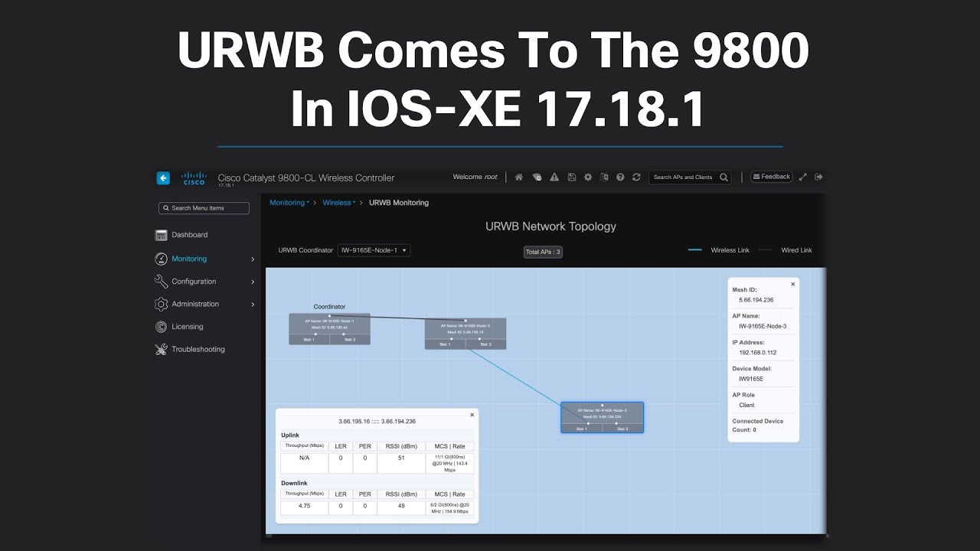The height and width of the screenshot is (551, 980).
Task: Expand the Configuration sidebar menu chevron
Action: (253, 282)
